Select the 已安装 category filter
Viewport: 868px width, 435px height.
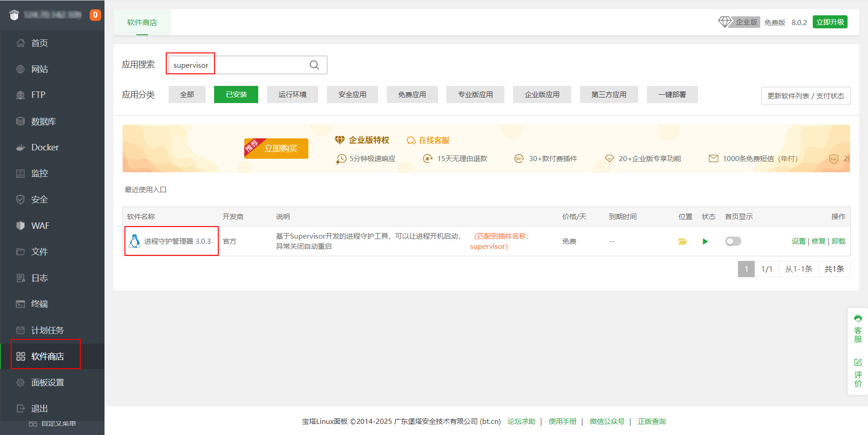coord(236,94)
